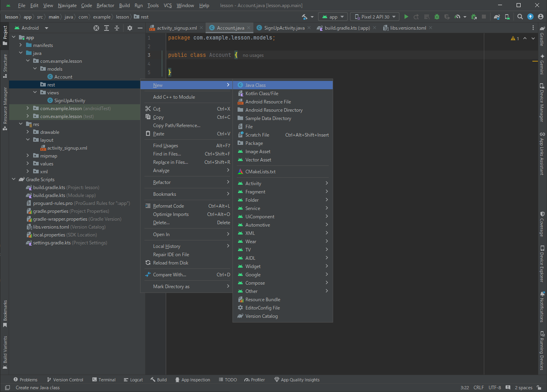Screen dimensions: 547x392
Task: Open the Android project view dropdown
Action: [31, 28]
